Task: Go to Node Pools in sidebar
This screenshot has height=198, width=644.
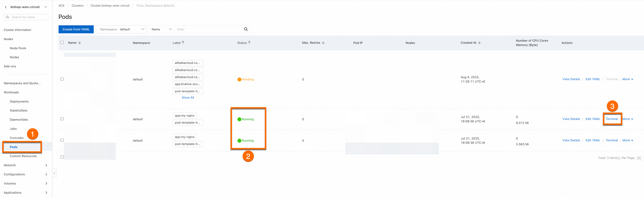Action: click(x=18, y=48)
